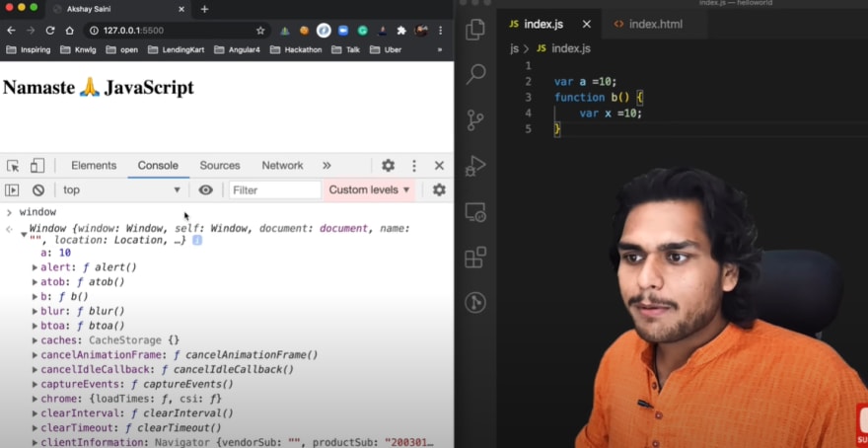Show the console sidebar icon
The image size is (868, 448).
point(12,189)
